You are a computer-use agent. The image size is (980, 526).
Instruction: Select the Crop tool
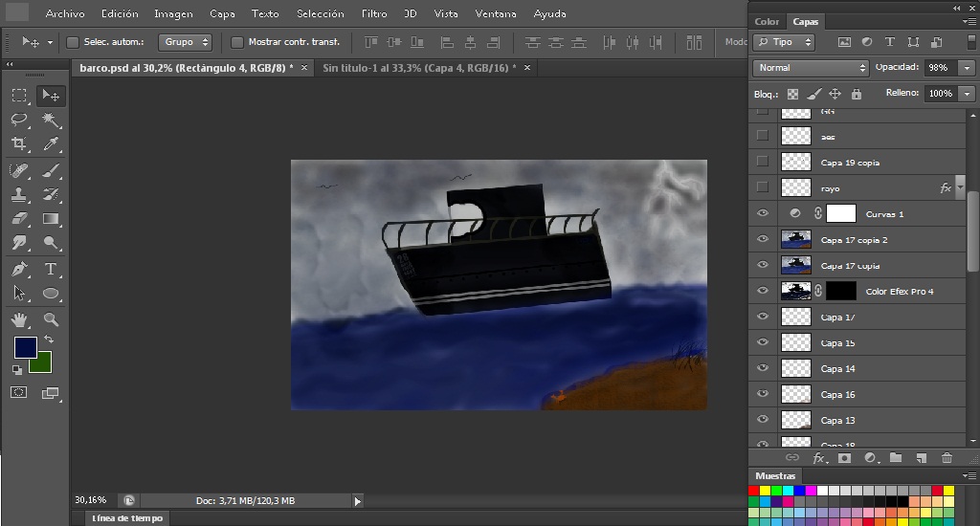click(x=19, y=144)
